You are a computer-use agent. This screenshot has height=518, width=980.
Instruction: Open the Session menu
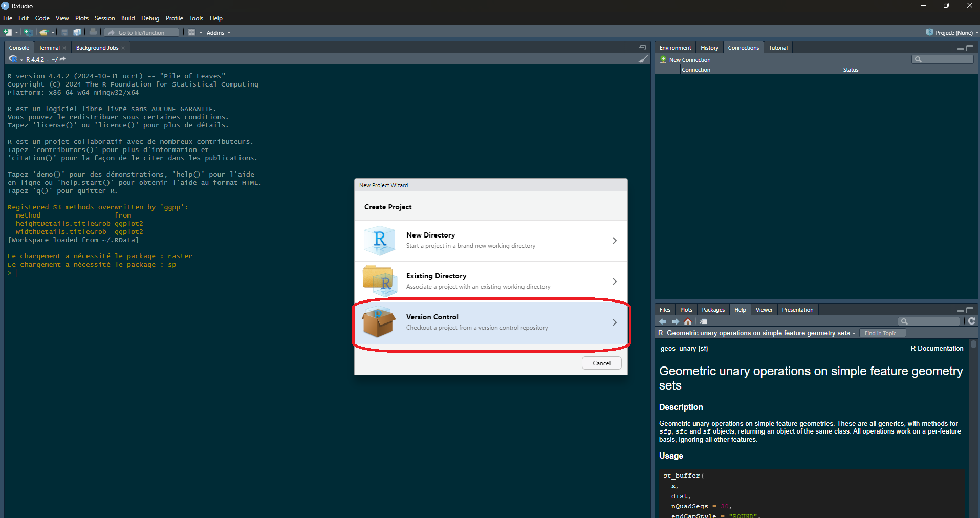[104, 18]
